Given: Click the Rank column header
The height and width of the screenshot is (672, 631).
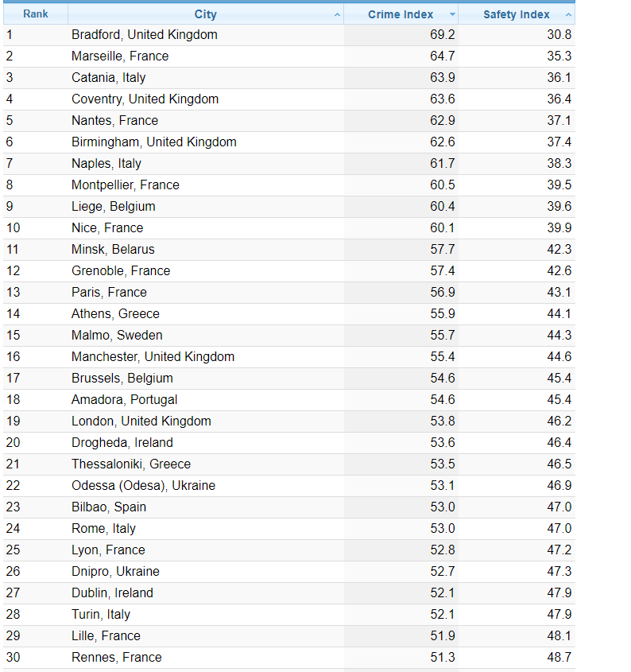Looking at the screenshot, I should (x=36, y=14).
